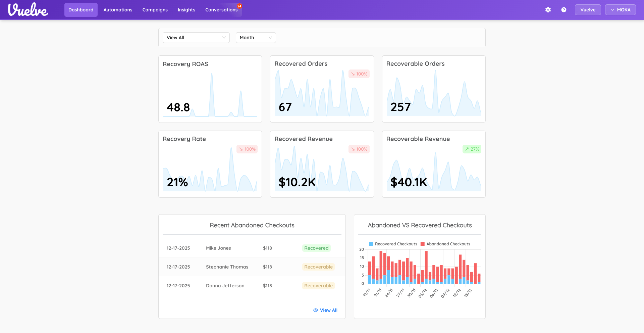Click the Vuelve button in the header

pos(588,10)
